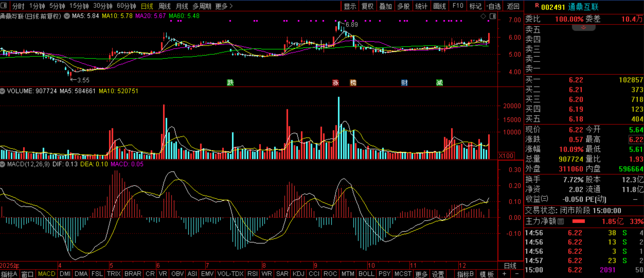Remove from watchlist with -自选
644x278 pixels.
click(x=494, y=6)
